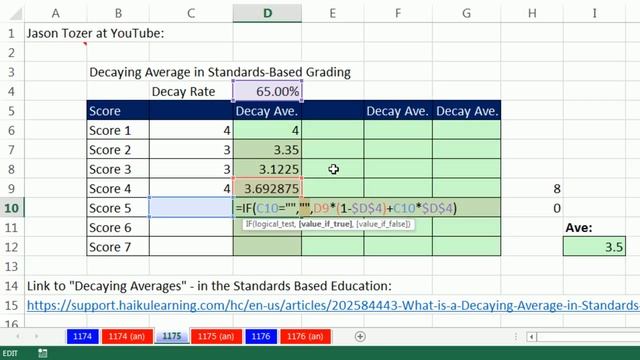
Task: Click the 'Decay Rate' label cell
Action: (191, 91)
